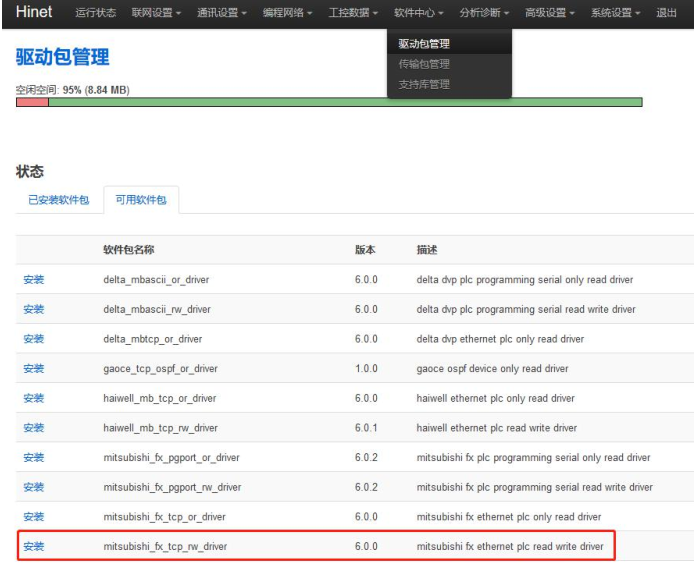Expand the 编程网络 dropdown menu
The width and height of the screenshot is (696, 566).
(288, 13)
